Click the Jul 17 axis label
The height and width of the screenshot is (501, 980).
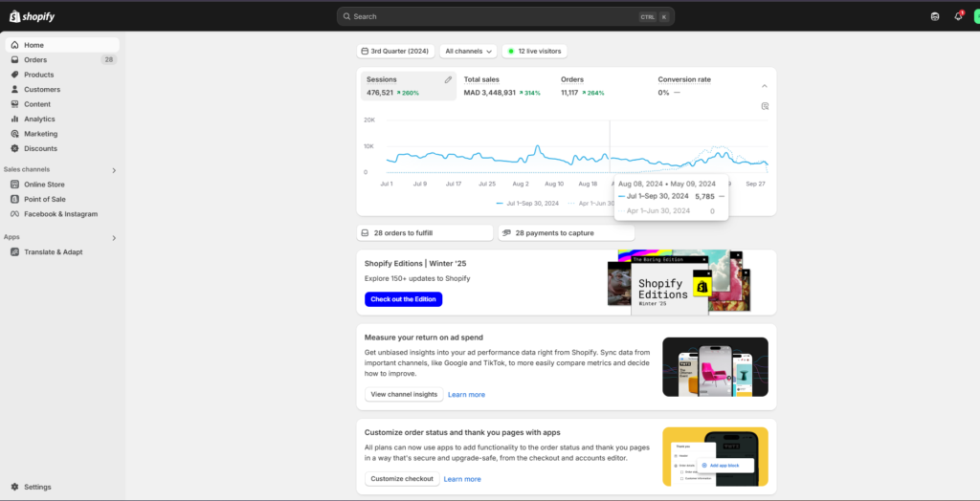(453, 185)
